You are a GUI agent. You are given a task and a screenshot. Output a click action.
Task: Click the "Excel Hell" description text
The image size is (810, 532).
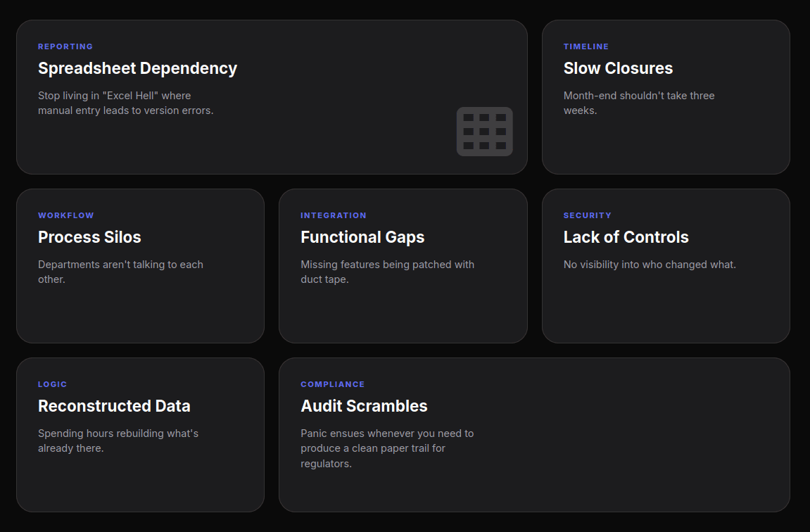(125, 103)
